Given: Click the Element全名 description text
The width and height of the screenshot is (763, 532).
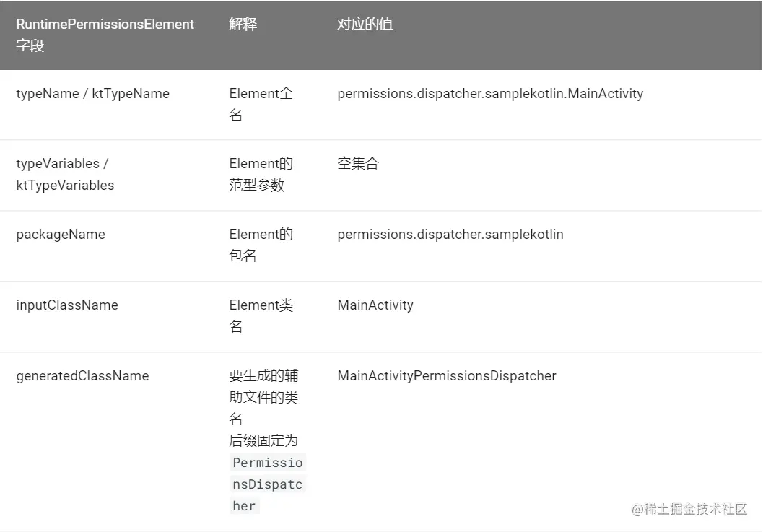Looking at the screenshot, I should click(261, 104).
